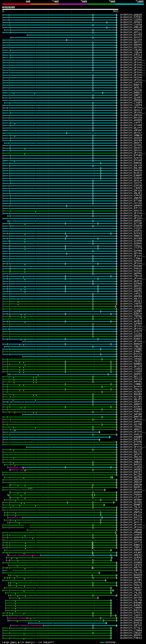This screenshot has height=644, width=146.
Task: Select the UniRef100_A7TZ75 label
Action: point(131,319)
